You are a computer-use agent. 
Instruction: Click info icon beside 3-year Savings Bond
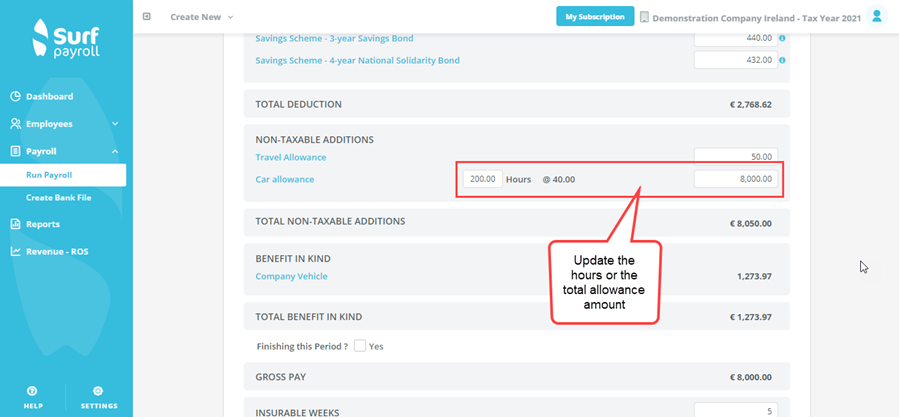click(781, 38)
